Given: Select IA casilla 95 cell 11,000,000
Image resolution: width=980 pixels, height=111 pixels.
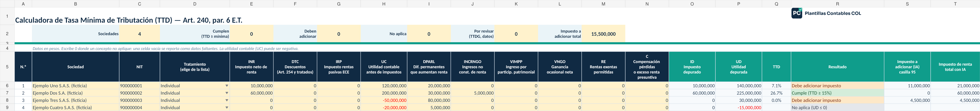Looking at the screenshot, I should [x=907, y=86].
